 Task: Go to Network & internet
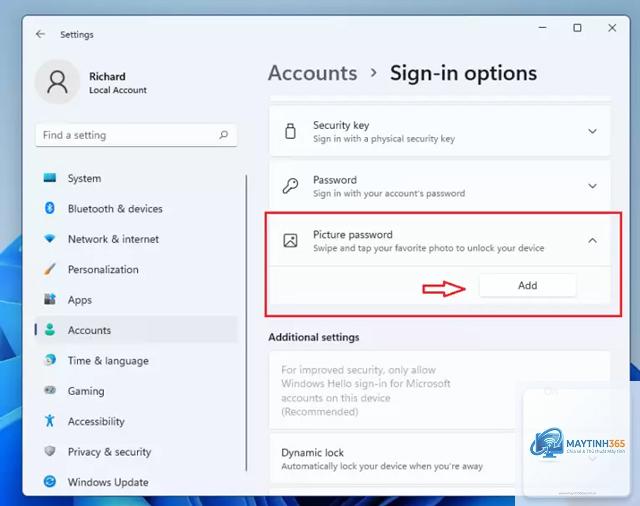[136, 239]
